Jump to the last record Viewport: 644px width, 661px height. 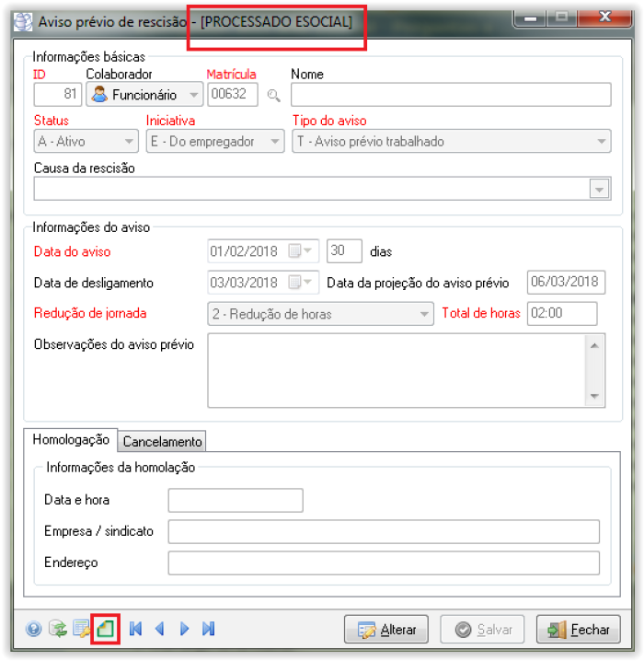[208, 630]
